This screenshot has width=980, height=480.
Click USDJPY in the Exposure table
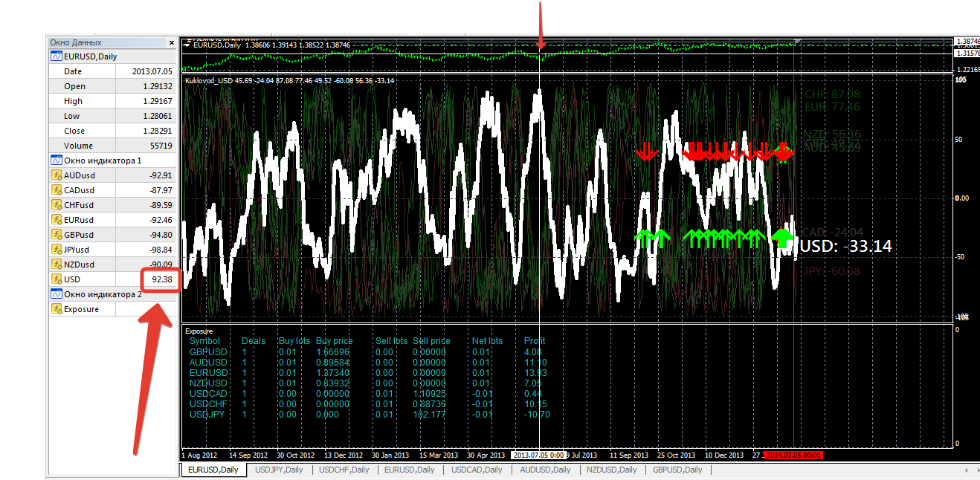tap(207, 414)
